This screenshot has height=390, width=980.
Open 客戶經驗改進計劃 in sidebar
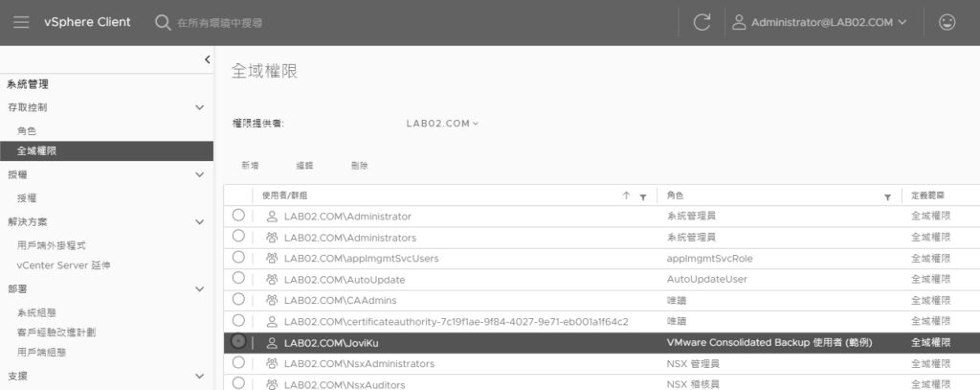pos(56,333)
